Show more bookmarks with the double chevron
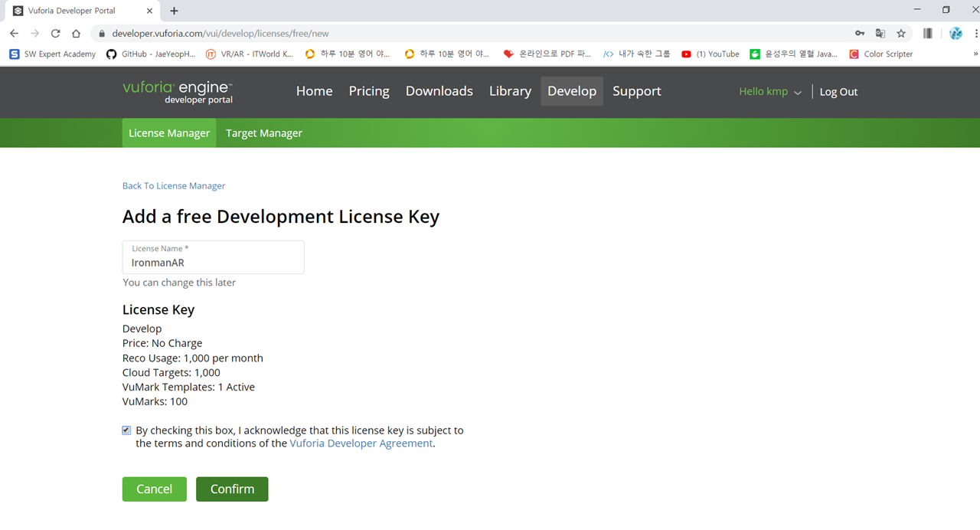The height and width of the screenshot is (530, 980). [x=975, y=54]
